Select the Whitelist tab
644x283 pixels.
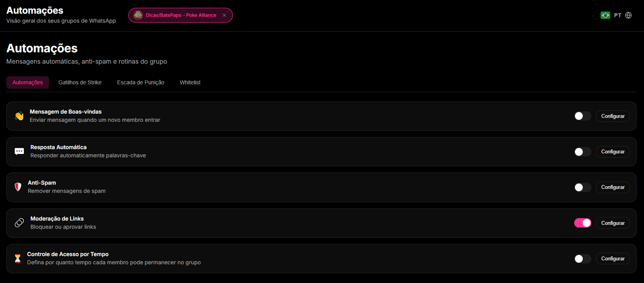coord(190,82)
